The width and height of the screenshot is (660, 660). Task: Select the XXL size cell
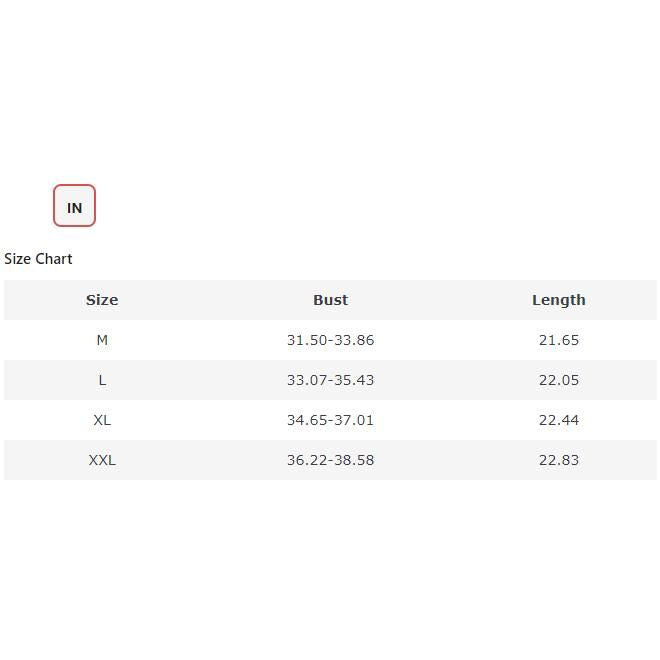102,460
